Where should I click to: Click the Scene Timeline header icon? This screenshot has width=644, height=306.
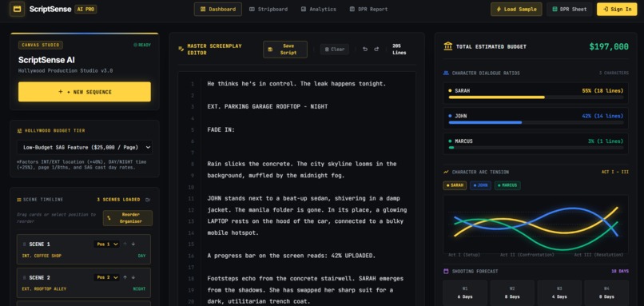pos(19,200)
